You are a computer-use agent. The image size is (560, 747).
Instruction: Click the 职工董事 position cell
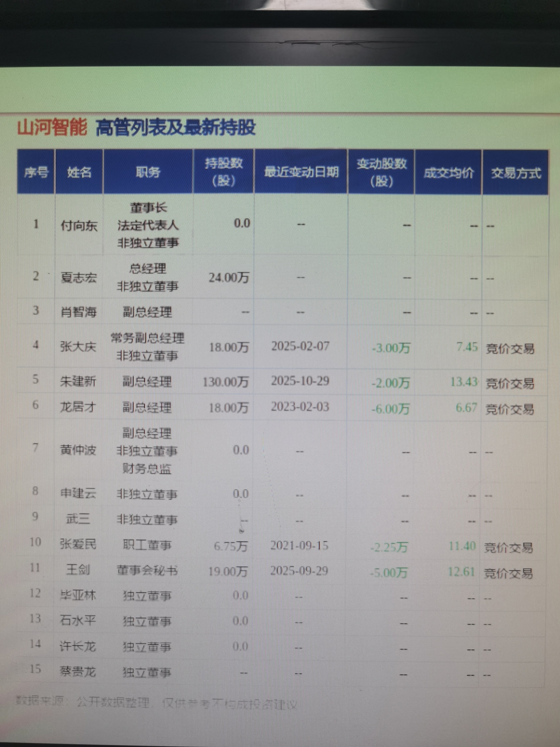pyautogui.click(x=147, y=545)
